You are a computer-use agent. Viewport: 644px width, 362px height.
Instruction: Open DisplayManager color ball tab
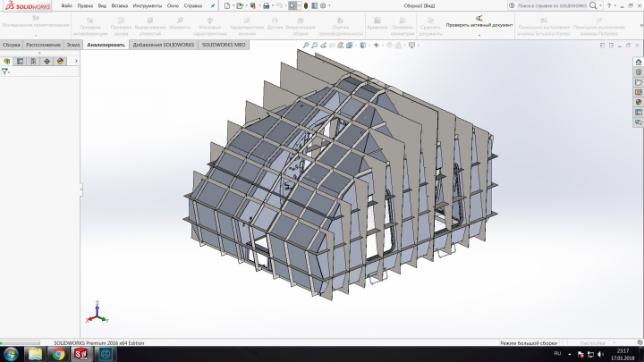[x=61, y=61]
